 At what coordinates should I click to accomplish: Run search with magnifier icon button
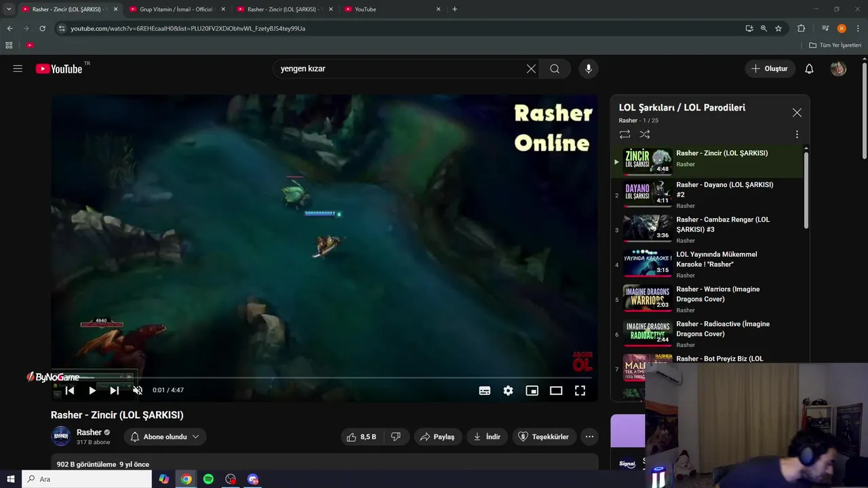pyautogui.click(x=555, y=68)
